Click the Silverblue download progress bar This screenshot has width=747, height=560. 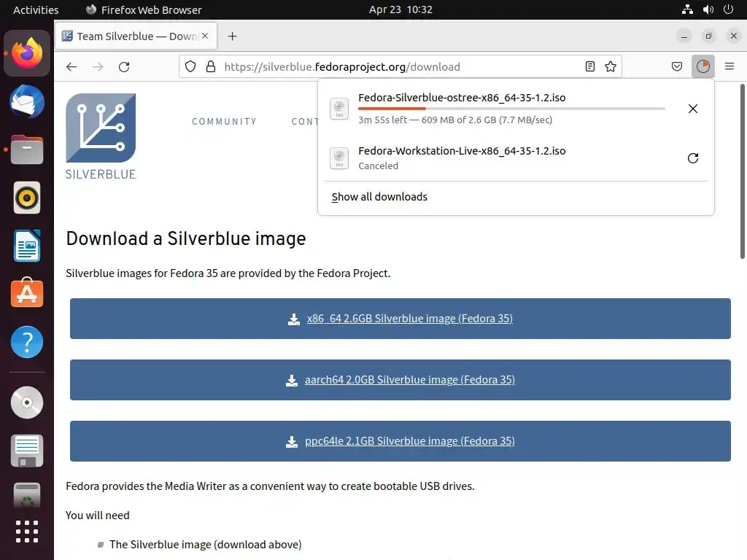click(x=511, y=109)
